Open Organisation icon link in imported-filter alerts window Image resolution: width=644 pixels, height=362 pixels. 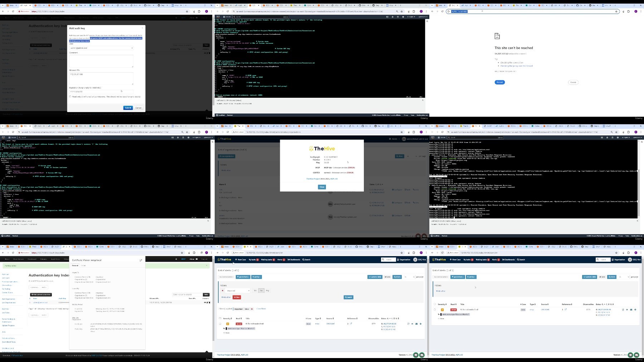(404, 260)
